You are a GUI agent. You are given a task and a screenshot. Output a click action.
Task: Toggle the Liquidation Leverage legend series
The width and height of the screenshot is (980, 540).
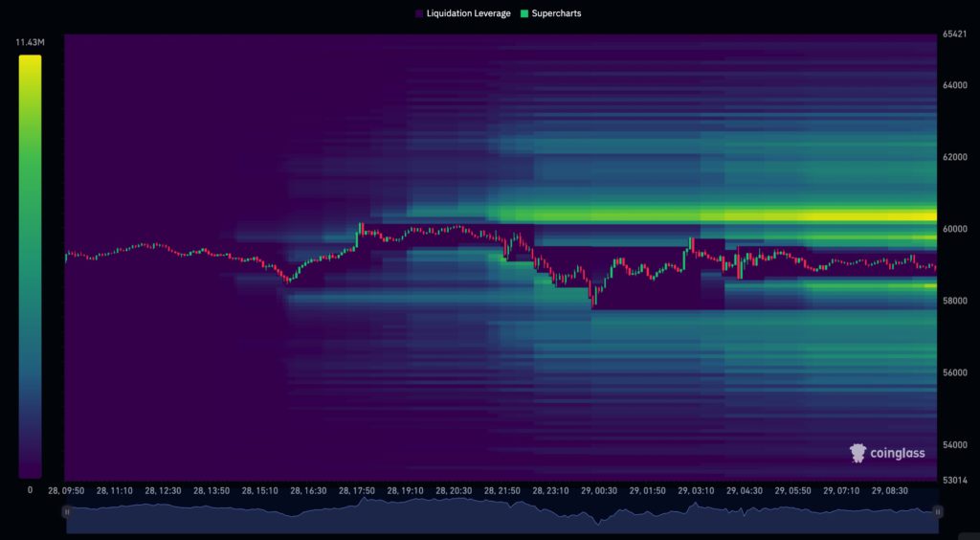tap(461, 13)
